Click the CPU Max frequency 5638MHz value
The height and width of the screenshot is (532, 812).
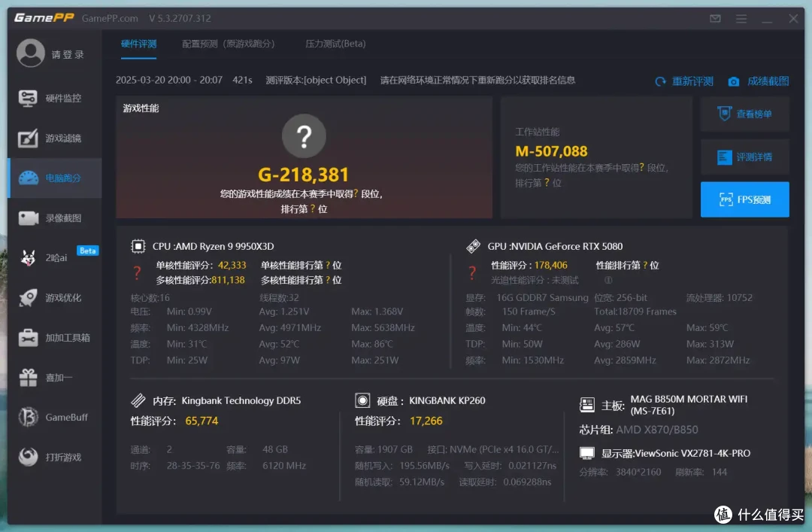383,328
